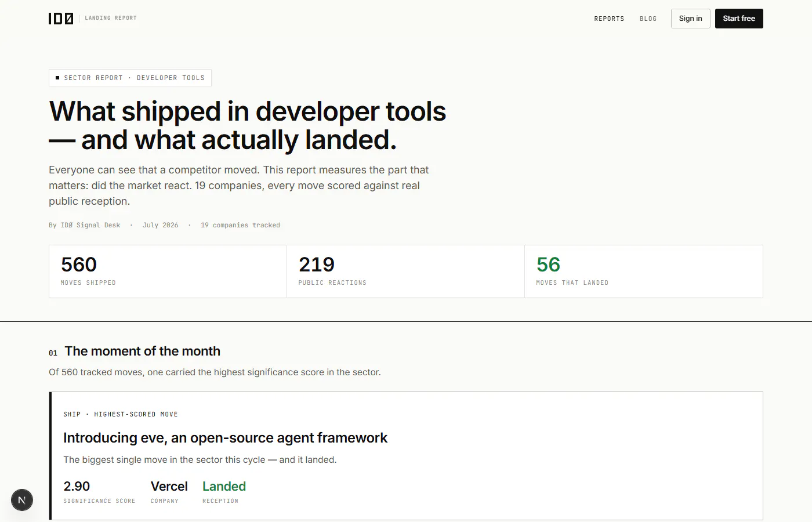Screen dimensions: 812x522
Task: Open "Introducing eve" agent framework title
Action: coord(225,438)
